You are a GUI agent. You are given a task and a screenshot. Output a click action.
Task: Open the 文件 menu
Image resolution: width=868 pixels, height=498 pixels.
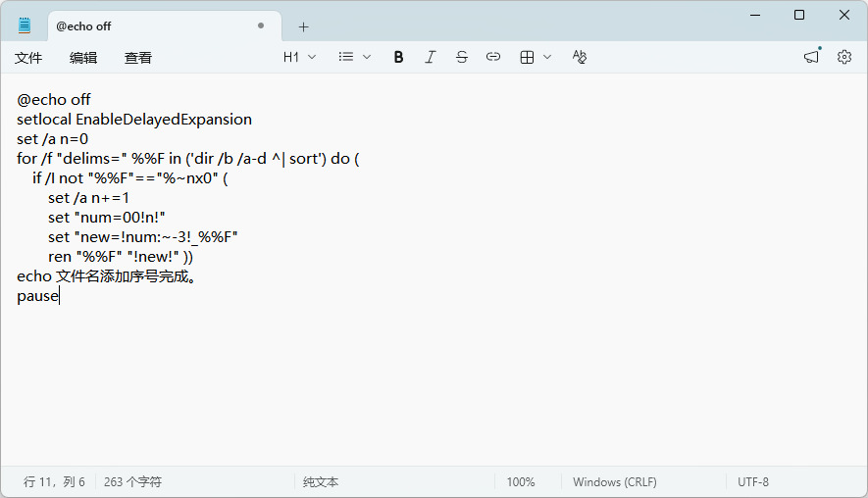(x=28, y=58)
